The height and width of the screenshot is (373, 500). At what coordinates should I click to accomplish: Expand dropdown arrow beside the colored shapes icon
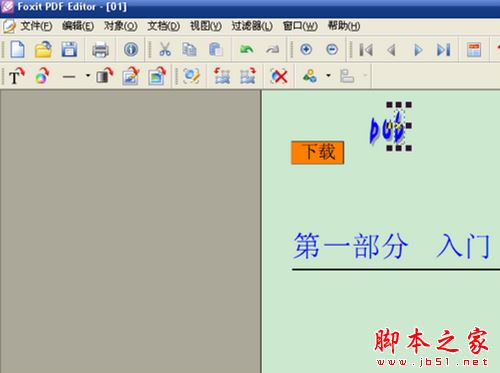(x=328, y=76)
